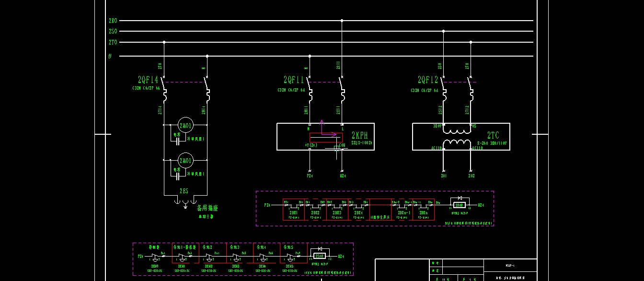The image size is (644, 281).
Task: Select the 2TC transformer label
Action: tap(494, 136)
